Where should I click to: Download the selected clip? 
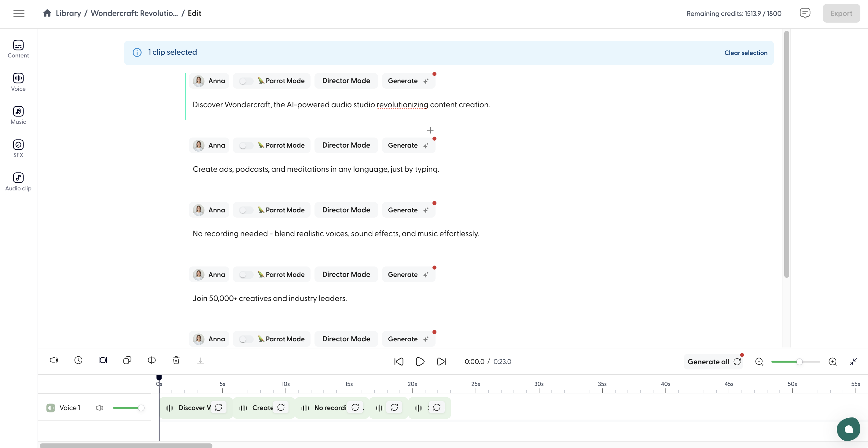tap(200, 361)
